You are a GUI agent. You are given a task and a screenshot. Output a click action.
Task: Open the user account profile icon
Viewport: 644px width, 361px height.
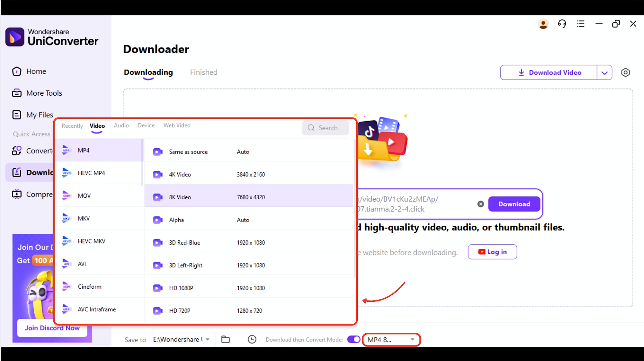[x=543, y=24]
